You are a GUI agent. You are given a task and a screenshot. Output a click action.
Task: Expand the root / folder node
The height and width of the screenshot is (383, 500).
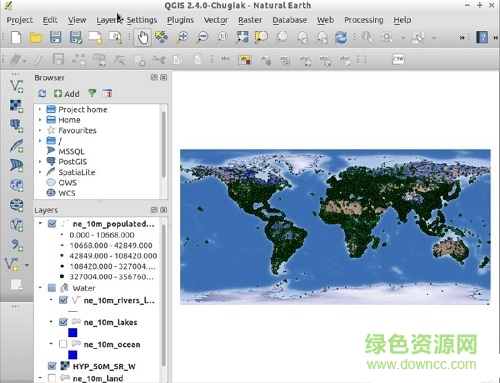point(40,141)
